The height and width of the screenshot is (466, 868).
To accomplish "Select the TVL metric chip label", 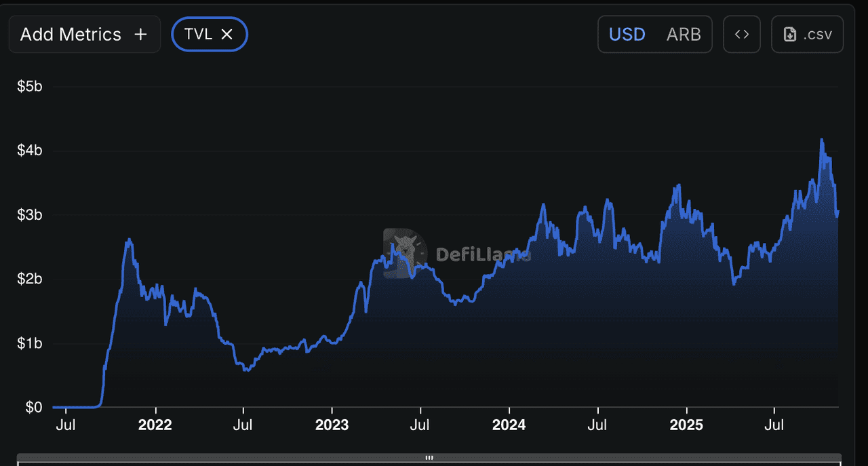I will tap(199, 35).
